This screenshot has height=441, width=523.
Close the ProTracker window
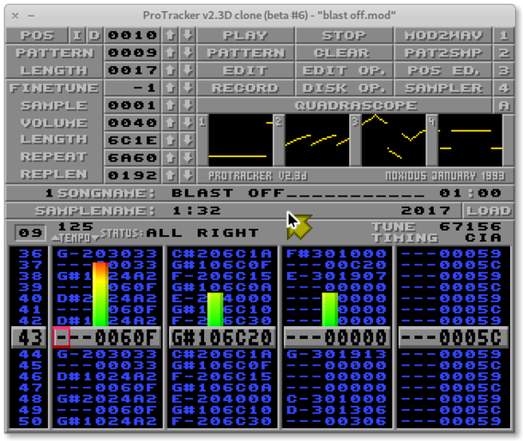pyautogui.click(x=15, y=15)
